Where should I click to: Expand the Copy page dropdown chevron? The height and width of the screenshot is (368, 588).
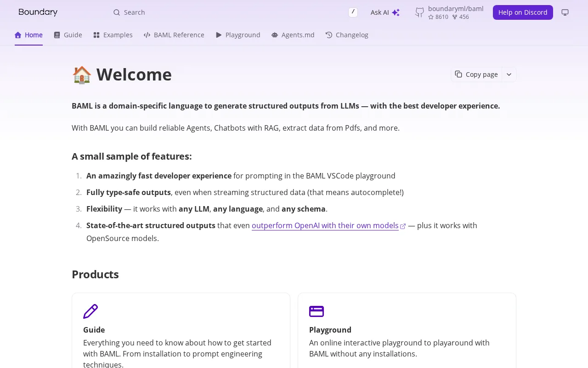click(509, 75)
